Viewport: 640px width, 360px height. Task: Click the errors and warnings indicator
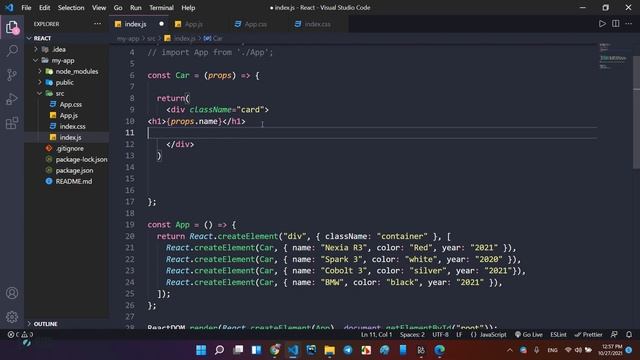(20, 335)
